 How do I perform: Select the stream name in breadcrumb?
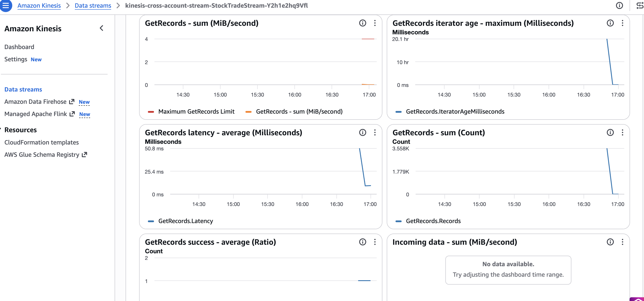pos(217,5)
